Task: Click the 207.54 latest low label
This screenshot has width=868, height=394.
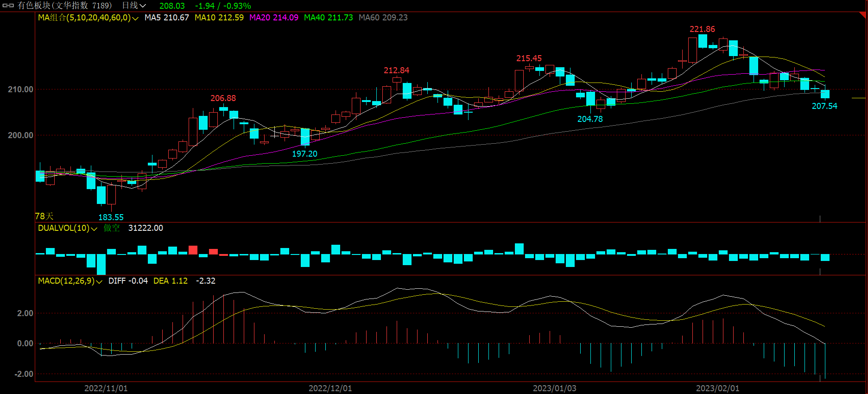Action: pyautogui.click(x=824, y=106)
